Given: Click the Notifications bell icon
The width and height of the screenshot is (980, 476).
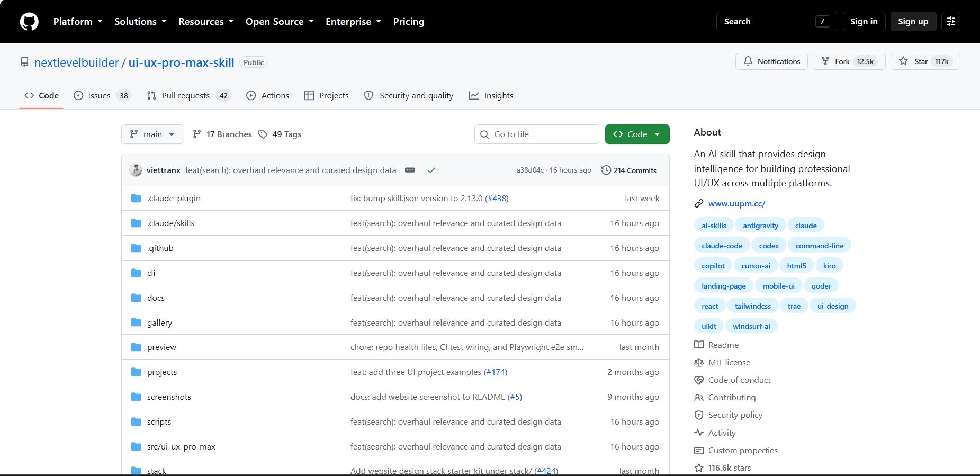Looking at the screenshot, I should pyautogui.click(x=748, y=61).
